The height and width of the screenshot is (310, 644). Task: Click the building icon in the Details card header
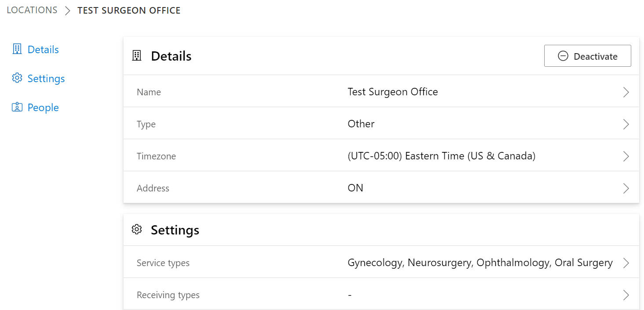point(136,55)
